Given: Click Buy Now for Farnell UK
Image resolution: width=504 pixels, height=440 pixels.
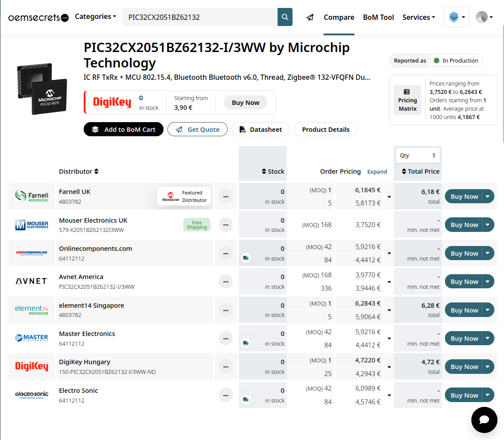Looking at the screenshot, I should coord(464,197).
